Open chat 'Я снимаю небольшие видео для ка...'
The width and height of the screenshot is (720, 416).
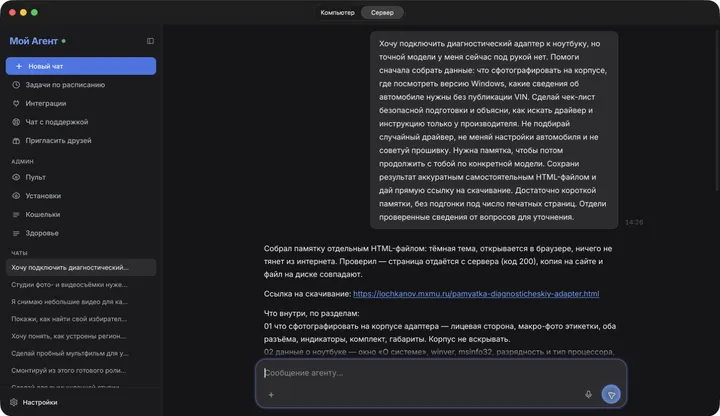coord(81,302)
